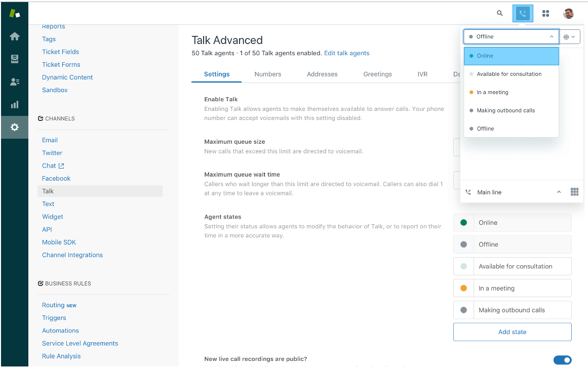Open Channel Integrations settings
The width and height of the screenshot is (588, 369).
click(72, 255)
